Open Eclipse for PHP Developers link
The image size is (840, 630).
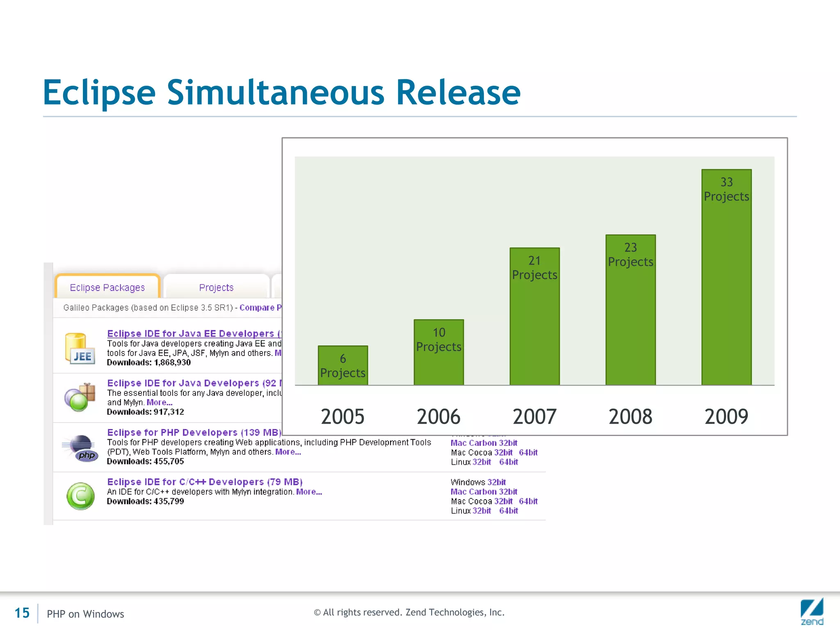click(x=194, y=432)
